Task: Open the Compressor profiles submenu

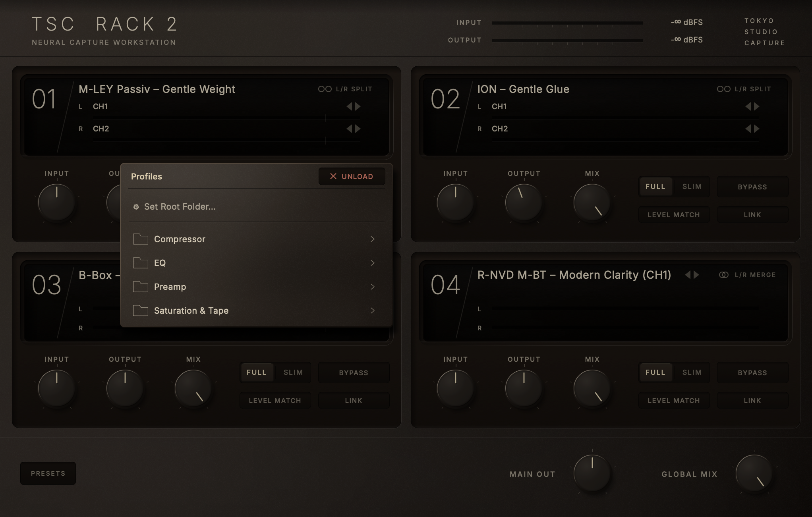Action: (x=257, y=239)
